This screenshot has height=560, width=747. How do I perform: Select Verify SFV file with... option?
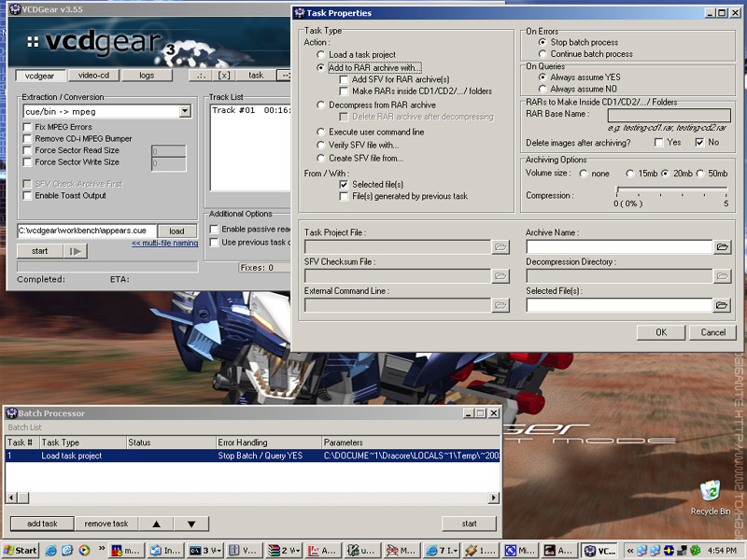coord(320,145)
